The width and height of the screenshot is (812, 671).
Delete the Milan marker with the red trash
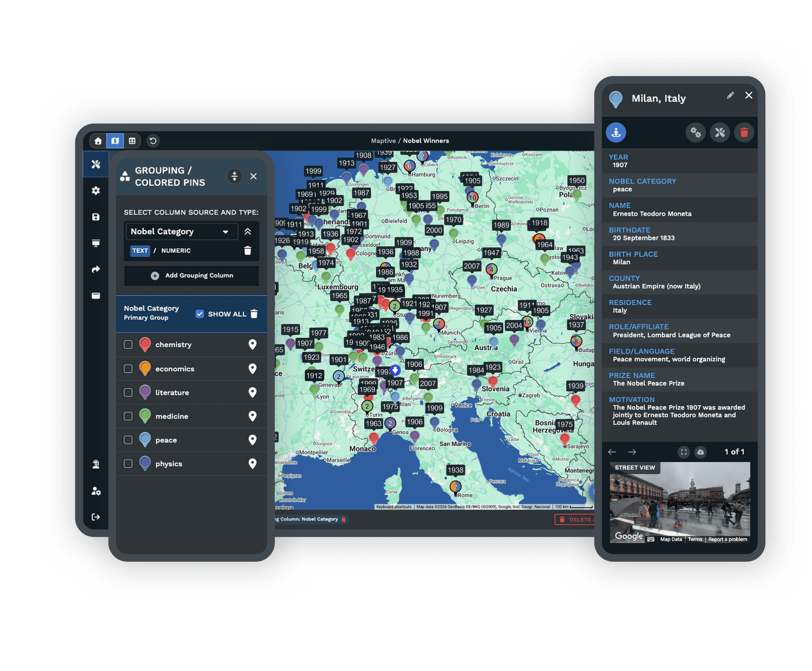pos(744,133)
